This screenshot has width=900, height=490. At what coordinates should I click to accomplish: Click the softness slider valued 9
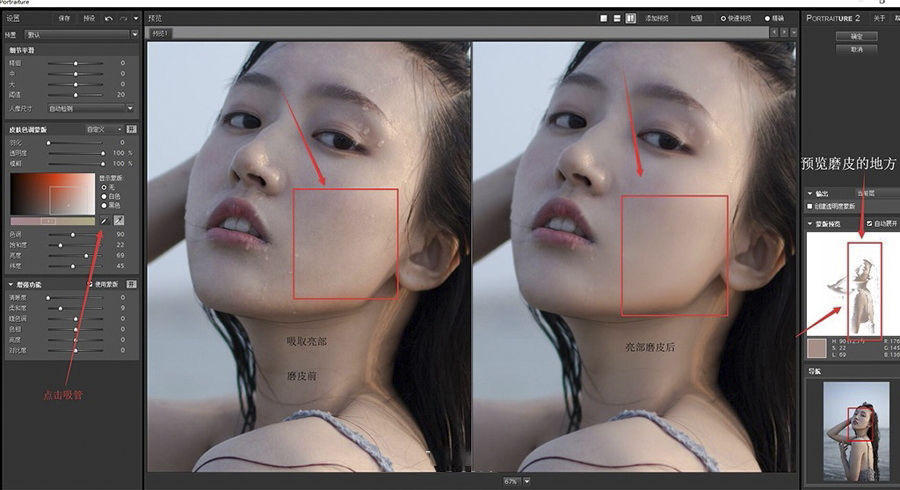coord(75,308)
